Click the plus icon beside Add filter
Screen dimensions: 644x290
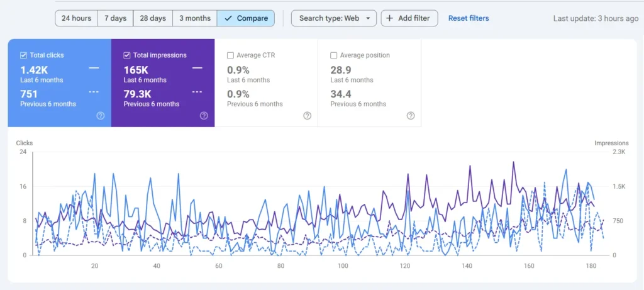pyautogui.click(x=390, y=18)
